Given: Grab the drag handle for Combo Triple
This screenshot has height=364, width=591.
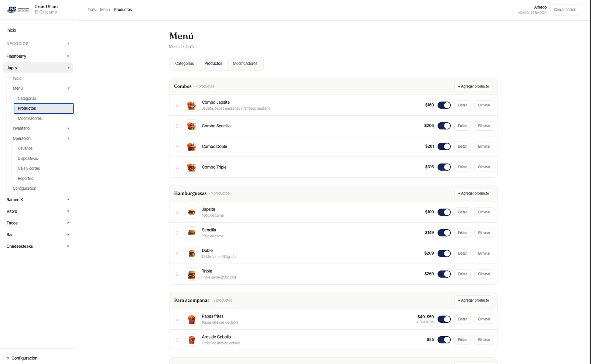Looking at the screenshot, I should click(177, 167).
